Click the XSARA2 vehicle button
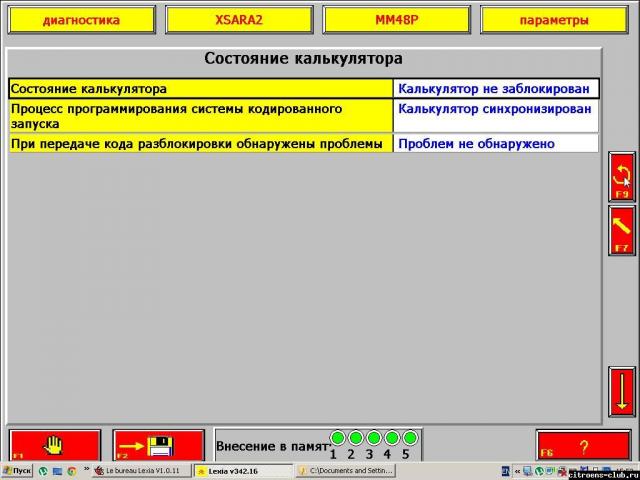 239,20
